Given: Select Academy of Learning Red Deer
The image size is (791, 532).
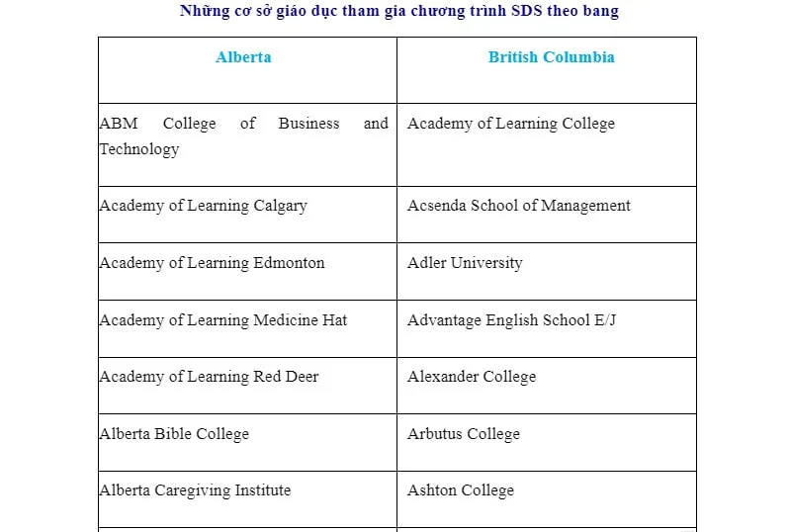Looking at the screenshot, I should pos(209,377).
